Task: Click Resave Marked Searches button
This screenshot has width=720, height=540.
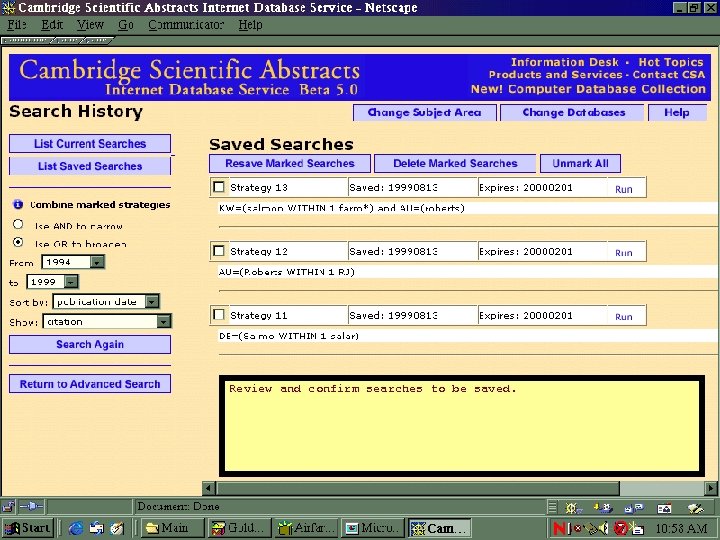Action: tap(290, 163)
